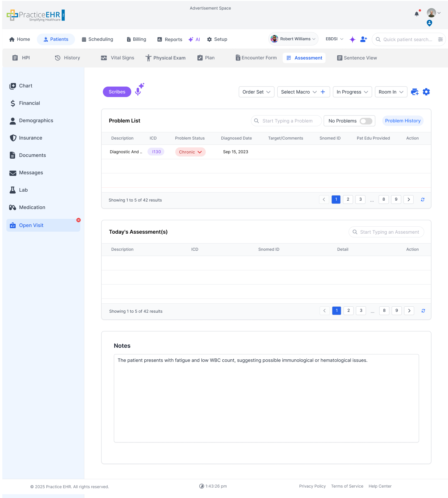Switch to the Vital Signs tab

[x=118, y=58]
